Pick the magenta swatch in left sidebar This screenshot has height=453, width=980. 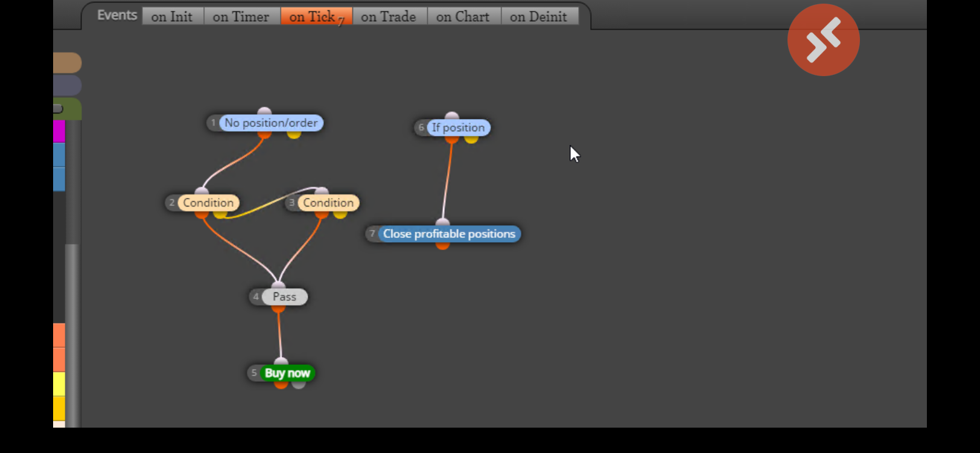pyautogui.click(x=59, y=131)
